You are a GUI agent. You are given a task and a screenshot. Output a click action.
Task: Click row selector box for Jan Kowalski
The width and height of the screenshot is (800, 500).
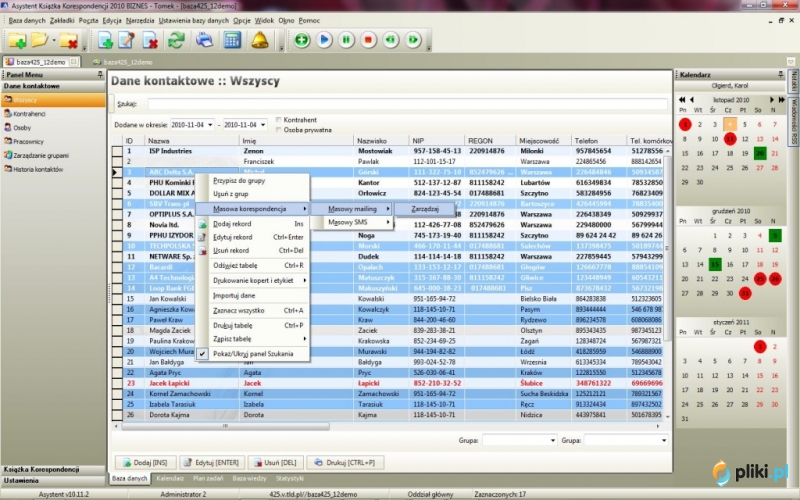tap(117, 298)
